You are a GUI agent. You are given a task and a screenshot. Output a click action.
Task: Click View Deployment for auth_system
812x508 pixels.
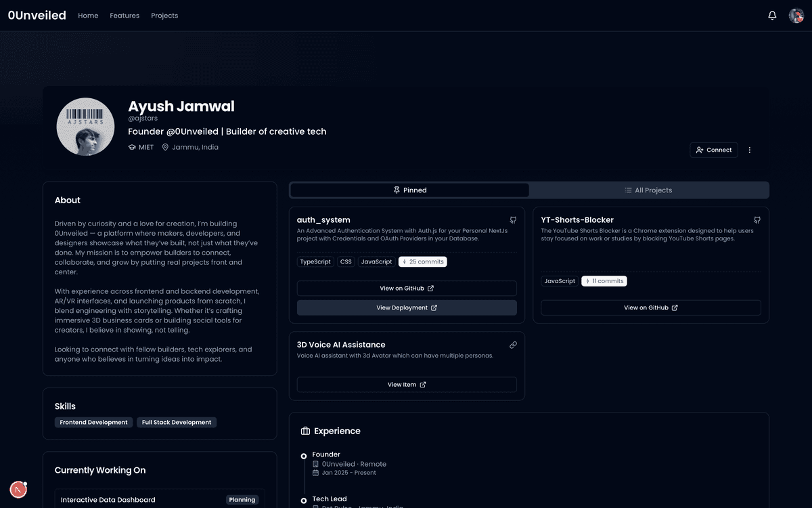[407, 308]
